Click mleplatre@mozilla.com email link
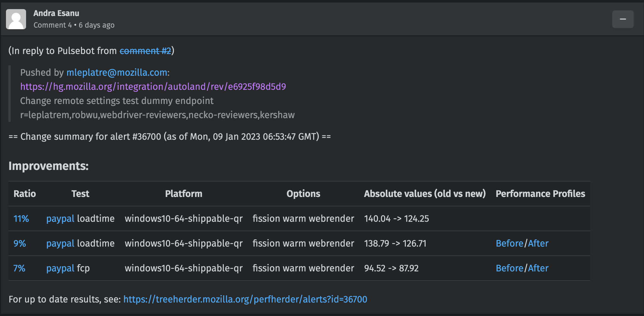 tap(117, 73)
